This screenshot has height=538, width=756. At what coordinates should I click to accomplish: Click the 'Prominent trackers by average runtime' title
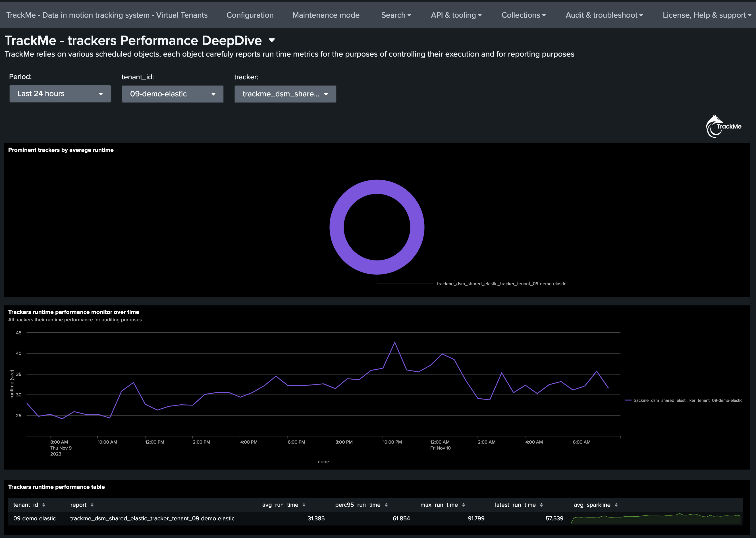click(x=61, y=150)
